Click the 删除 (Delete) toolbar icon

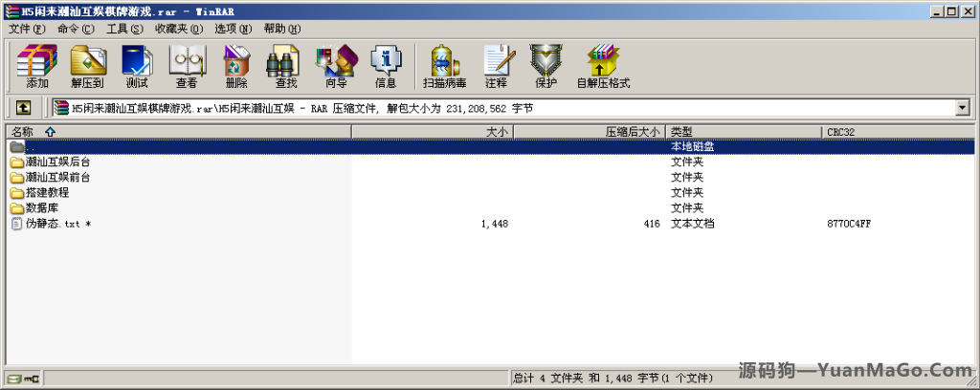236,65
